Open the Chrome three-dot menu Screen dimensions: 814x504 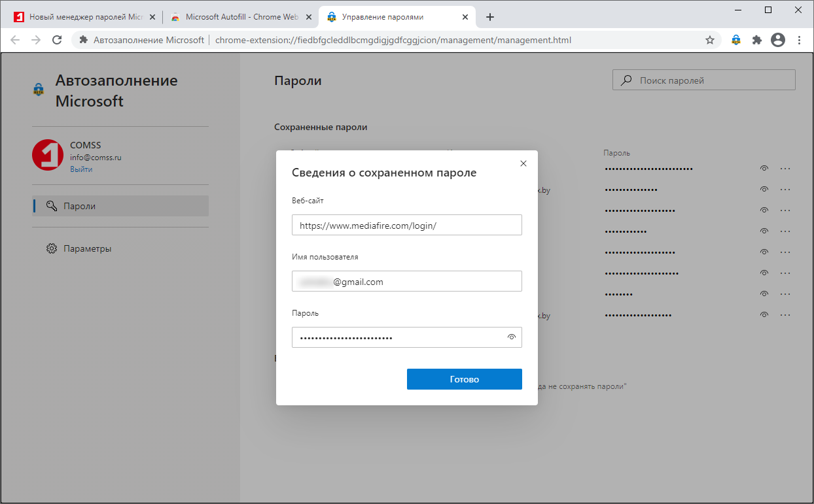click(799, 40)
